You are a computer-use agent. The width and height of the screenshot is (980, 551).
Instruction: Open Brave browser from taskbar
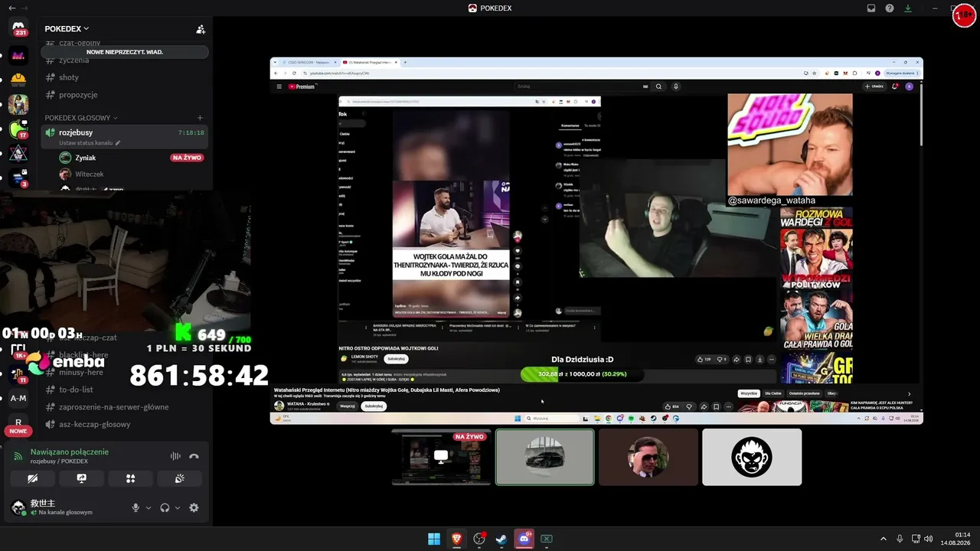[457, 539]
